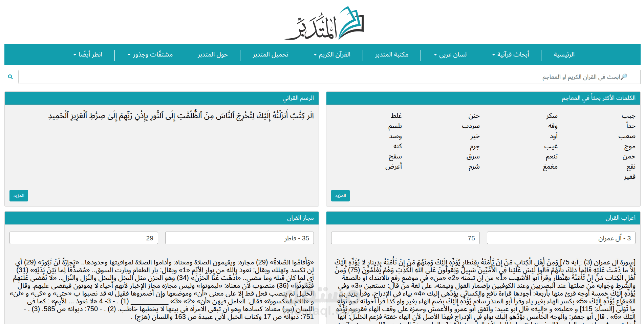Click the word سفح in the searched list
Screen dimensions: 644x324
[395, 156]
